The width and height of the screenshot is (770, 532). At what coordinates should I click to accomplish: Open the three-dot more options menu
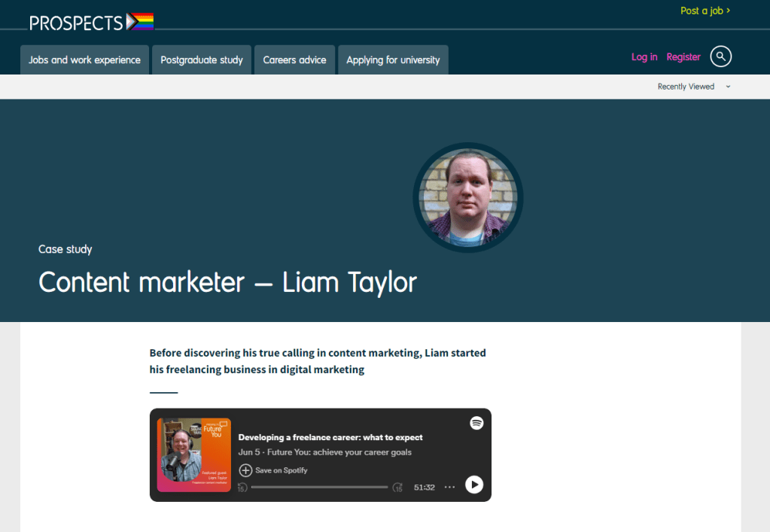click(449, 487)
